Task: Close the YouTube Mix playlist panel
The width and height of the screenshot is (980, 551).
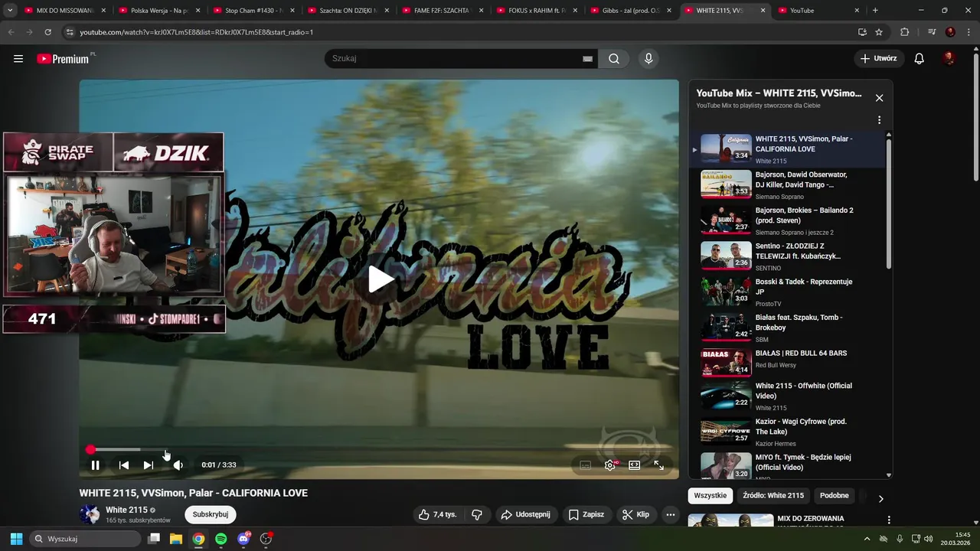Action: click(x=879, y=98)
